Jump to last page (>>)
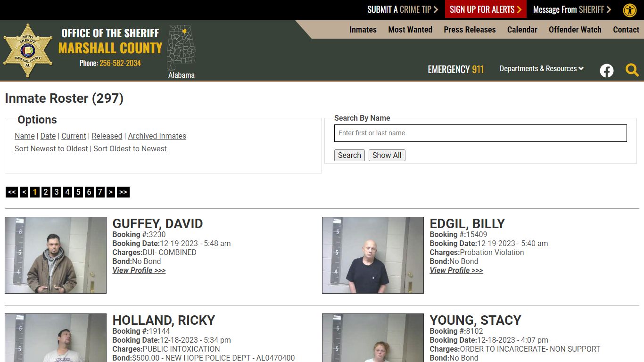Screen dimensions: 644x362 pos(123,192)
